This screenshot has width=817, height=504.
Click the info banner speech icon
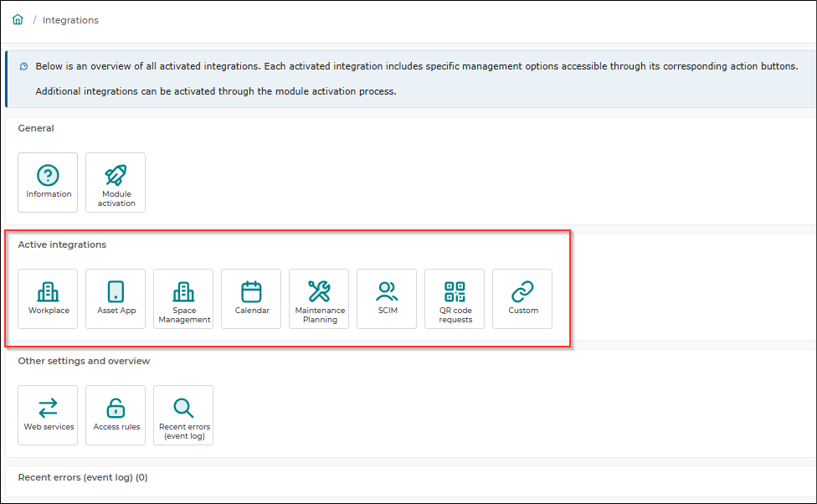pyautogui.click(x=24, y=67)
